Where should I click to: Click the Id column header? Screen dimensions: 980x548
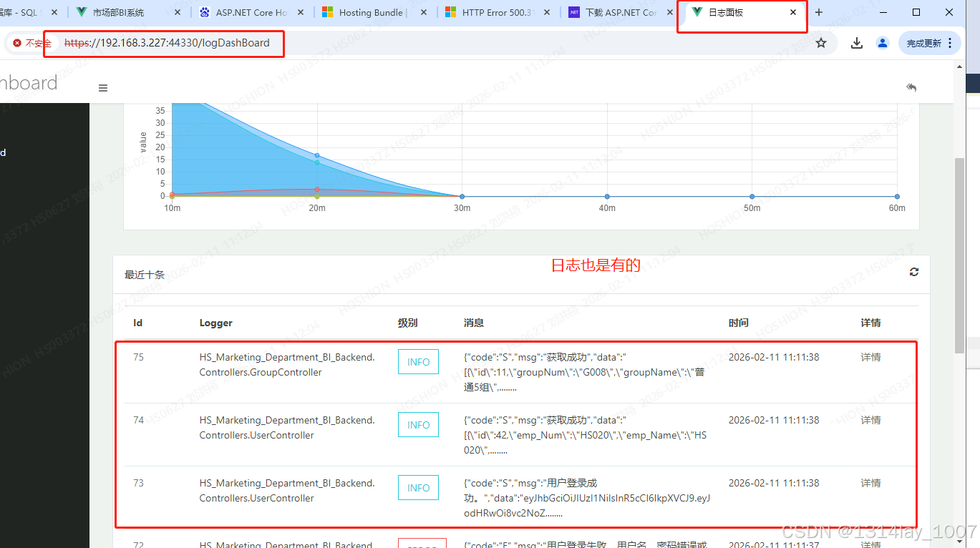click(138, 323)
